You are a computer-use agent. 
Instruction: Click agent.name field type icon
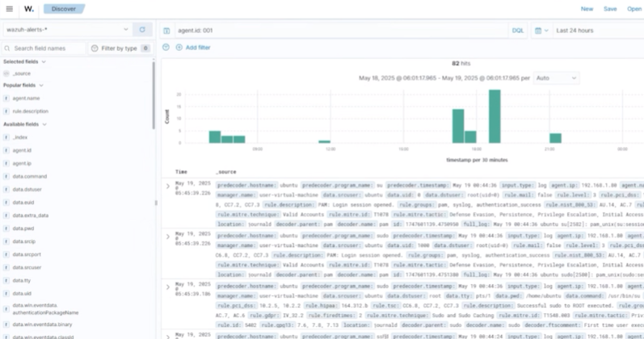coord(6,98)
